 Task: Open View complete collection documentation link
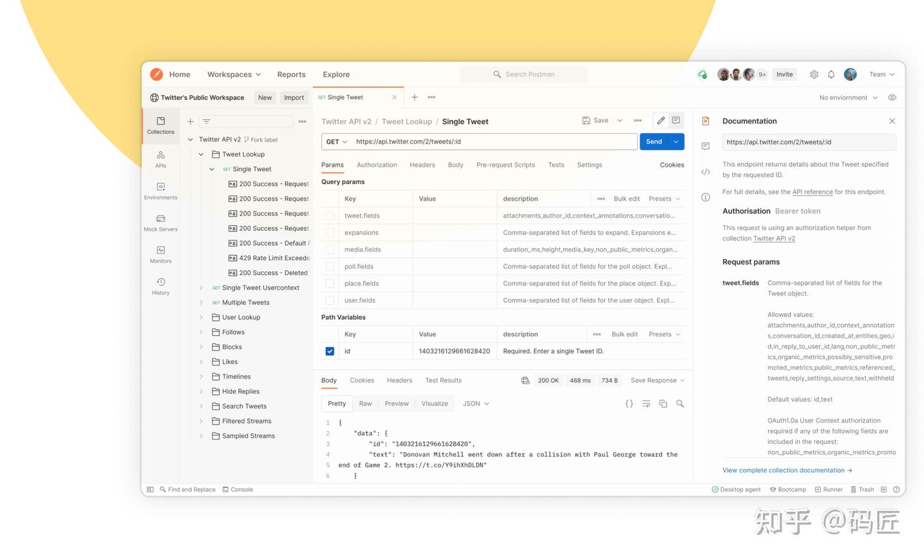[787, 470]
